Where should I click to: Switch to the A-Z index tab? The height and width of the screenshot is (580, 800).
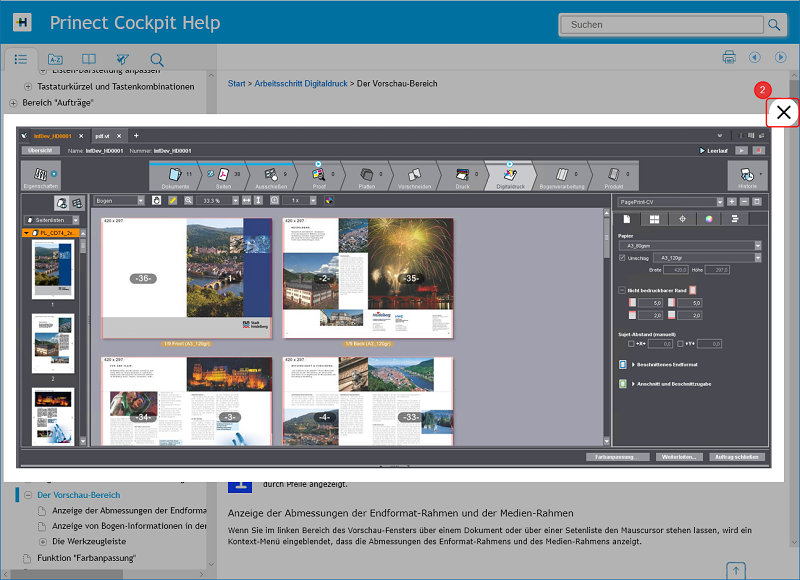(55, 59)
